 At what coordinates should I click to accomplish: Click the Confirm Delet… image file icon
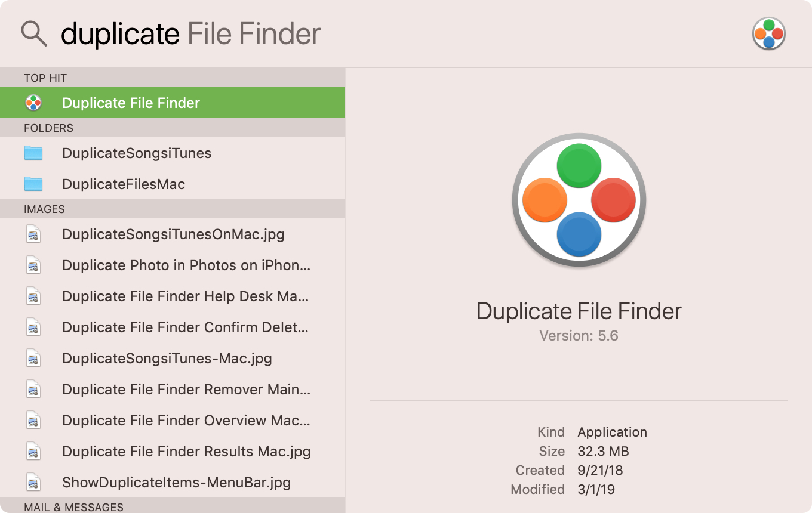[33, 327]
